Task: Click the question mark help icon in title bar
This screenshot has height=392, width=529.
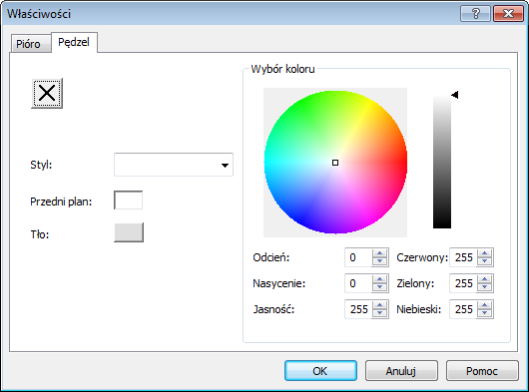Action: pos(475,13)
